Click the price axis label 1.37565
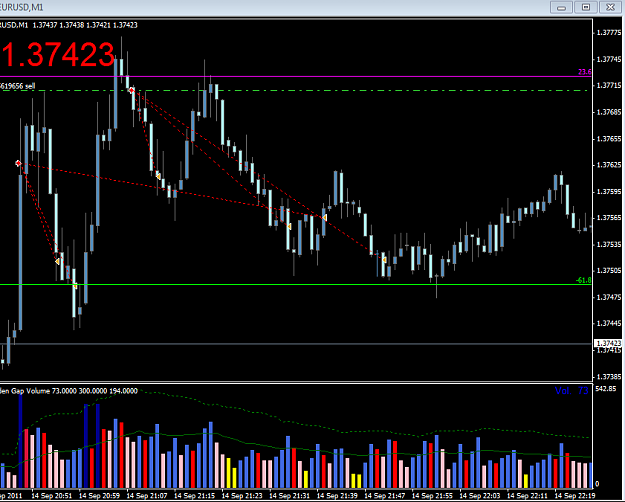 (608, 218)
